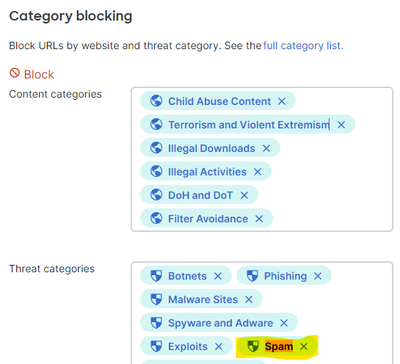Screen dimensions: 400x364
Task: Click the shield icon on Botnets
Action: click(156, 276)
